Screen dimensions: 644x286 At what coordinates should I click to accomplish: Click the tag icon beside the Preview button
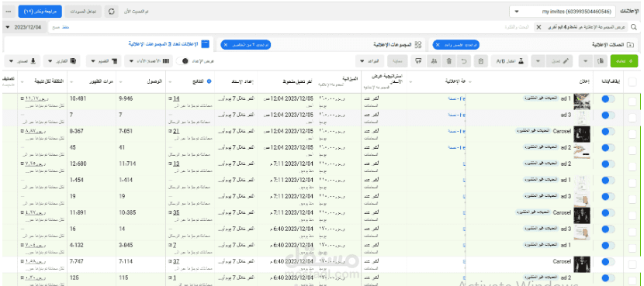click(418, 61)
